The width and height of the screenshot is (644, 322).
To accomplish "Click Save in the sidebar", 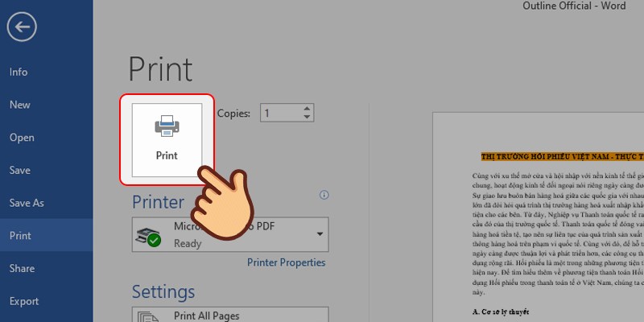I will click(20, 171).
